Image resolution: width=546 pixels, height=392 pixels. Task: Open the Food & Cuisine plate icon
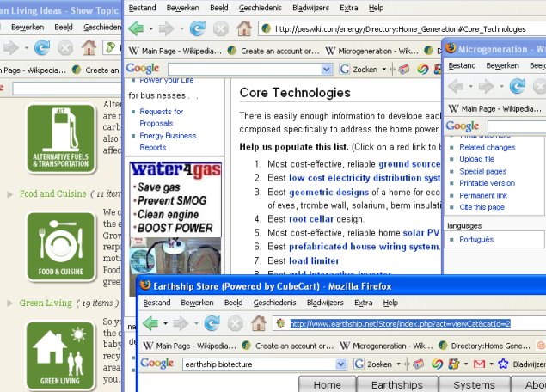point(61,247)
